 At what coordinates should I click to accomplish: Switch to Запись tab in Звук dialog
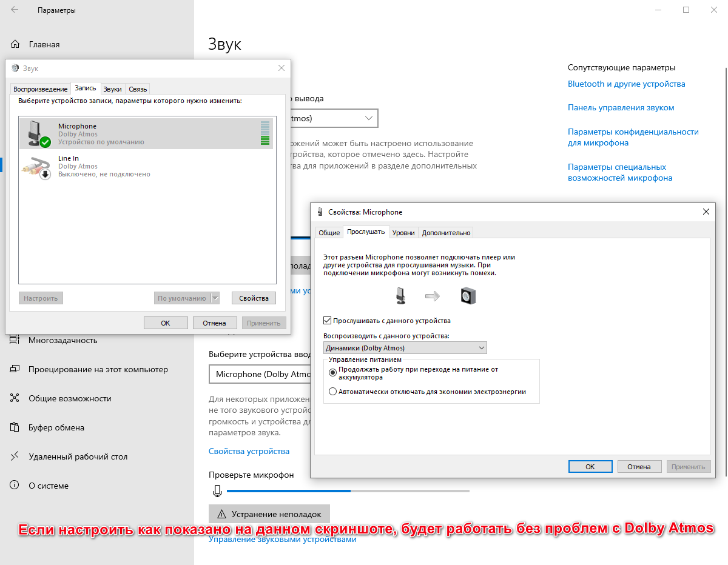pyautogui.click(x=86, y=88)
